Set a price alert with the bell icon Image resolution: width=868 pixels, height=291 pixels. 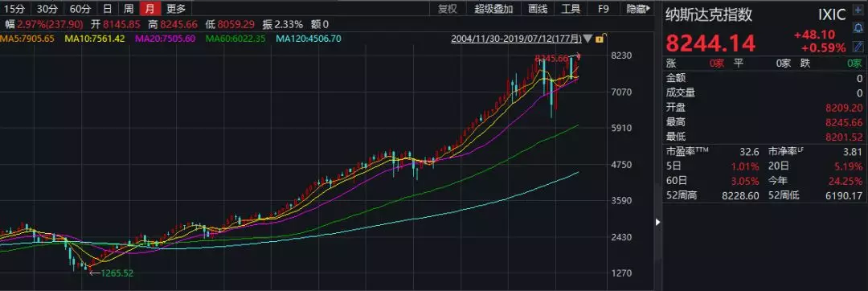[858, 27]
